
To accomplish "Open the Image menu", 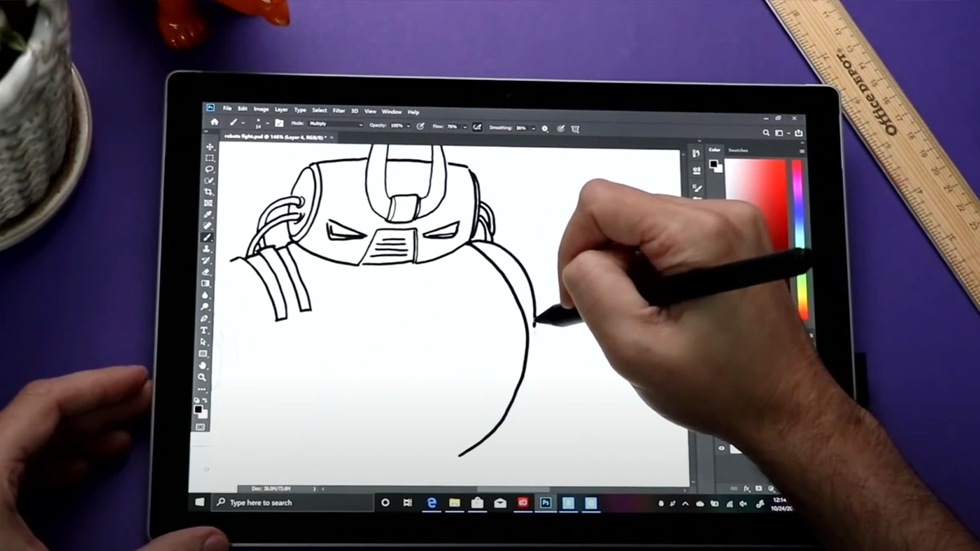I will tap(261, 109).
